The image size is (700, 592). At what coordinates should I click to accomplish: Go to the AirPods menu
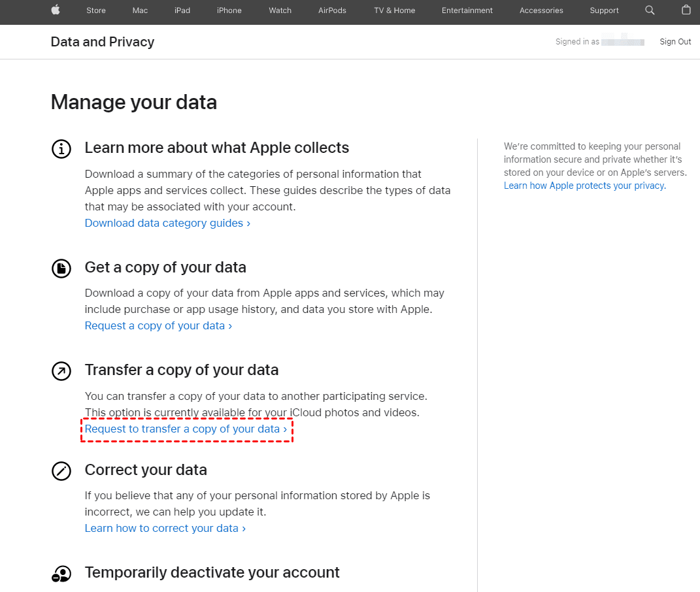pos(332,10)
